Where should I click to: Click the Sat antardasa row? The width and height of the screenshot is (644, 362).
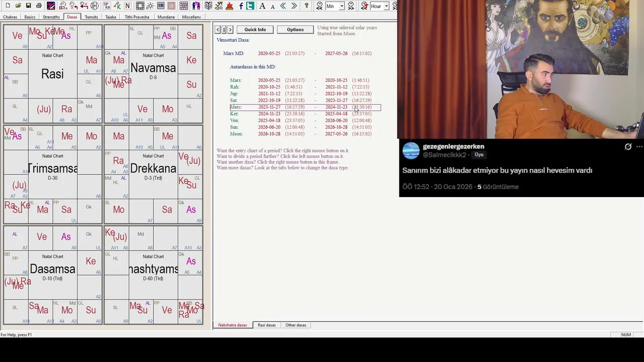pyautogui.click(x=300, y=101)
